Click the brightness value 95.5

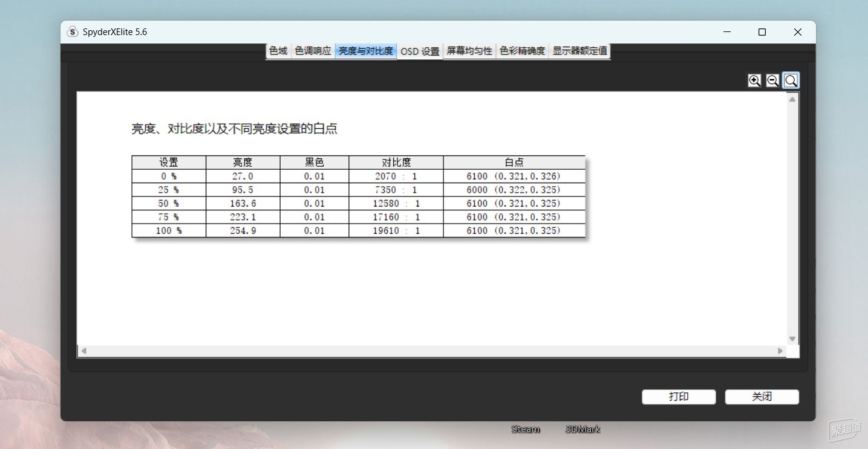click(x=243, y=190)
